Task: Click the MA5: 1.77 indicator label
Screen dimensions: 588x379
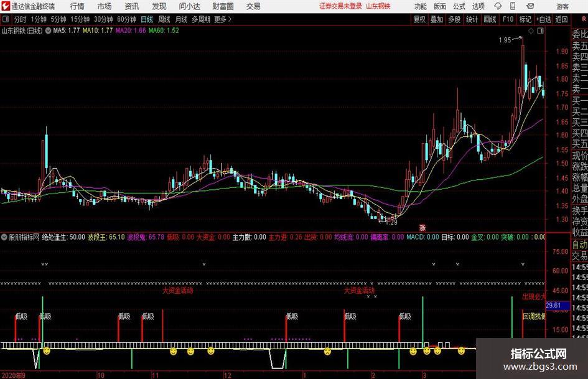Action: pyautogui.click(x=67, y=30)
